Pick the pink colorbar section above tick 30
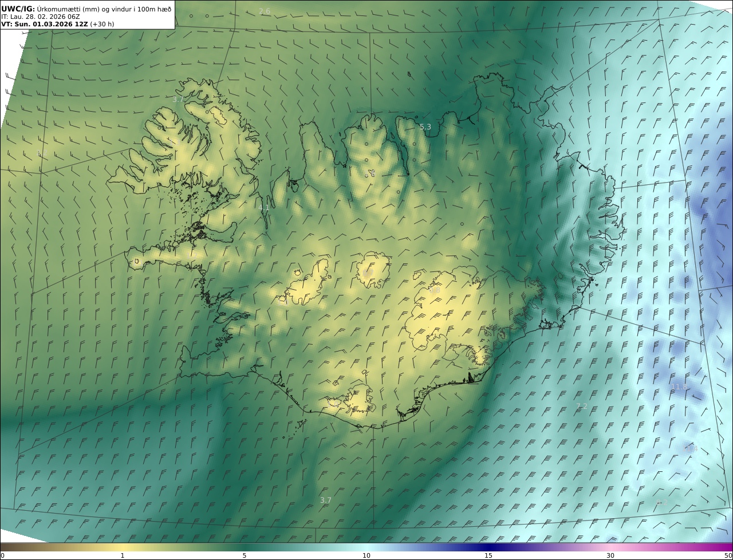The height and width of the screenshot is (560, 733). pyautogui.click(x=610, y=547)
